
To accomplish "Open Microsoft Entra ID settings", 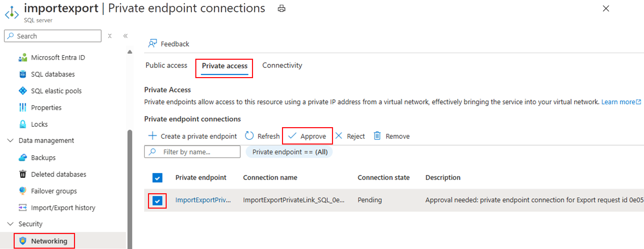I will click(58, 57).
